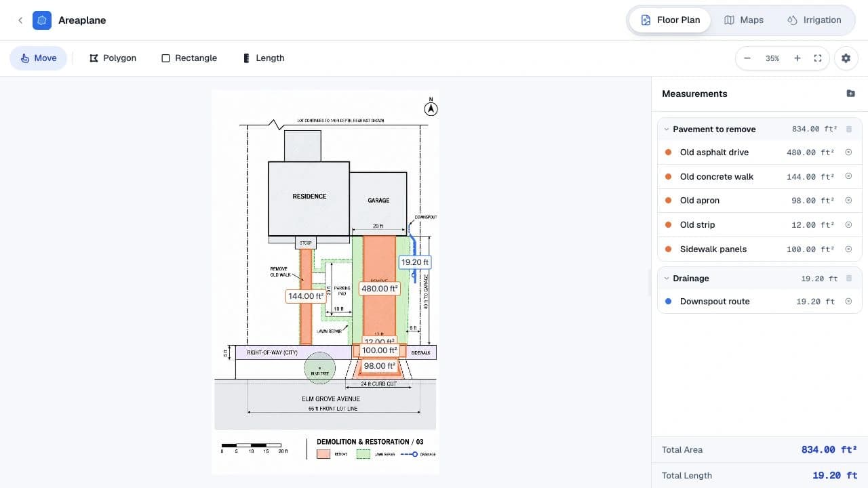
Task: Select the Sidewalk panels row
Action: coord(759,249)
